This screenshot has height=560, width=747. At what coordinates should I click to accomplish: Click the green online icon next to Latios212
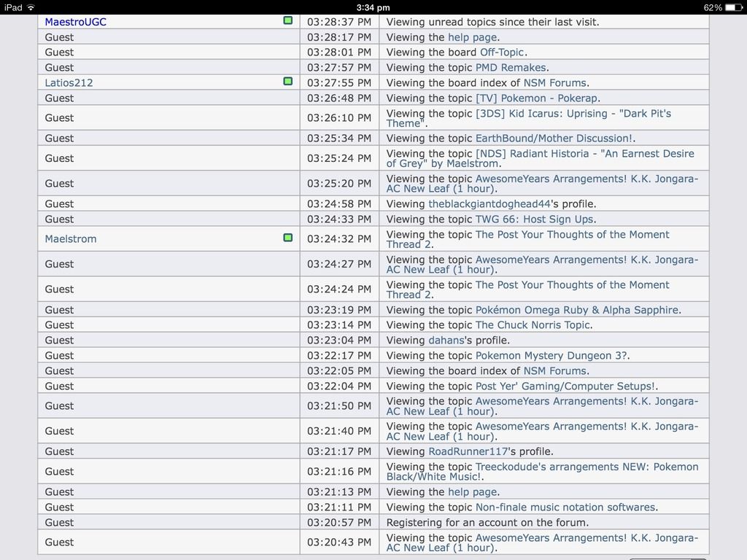coord(287,81)
